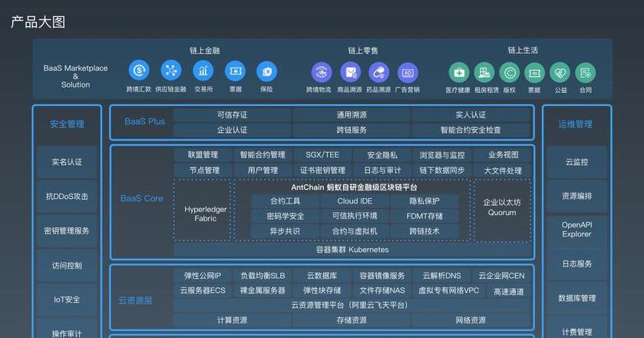Click the 票据 icon under 链上生活
The width and height of the screenshot is (644, 338).
pos(534,73)
